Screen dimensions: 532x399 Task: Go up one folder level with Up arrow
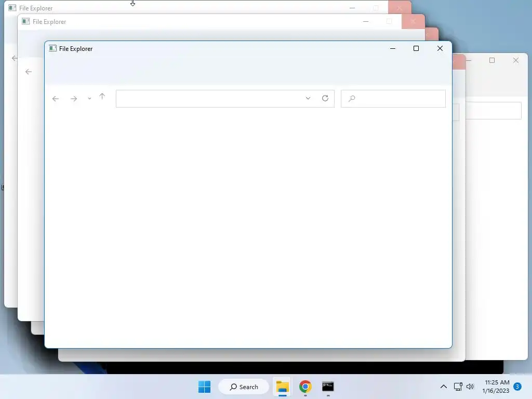tap(102, 97)
